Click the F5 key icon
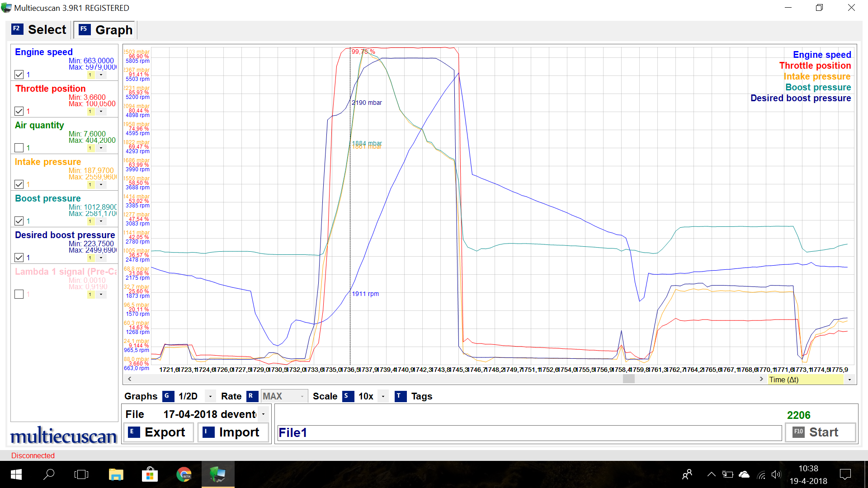This screenshot has height=488, width=868. tap(84, 29)
